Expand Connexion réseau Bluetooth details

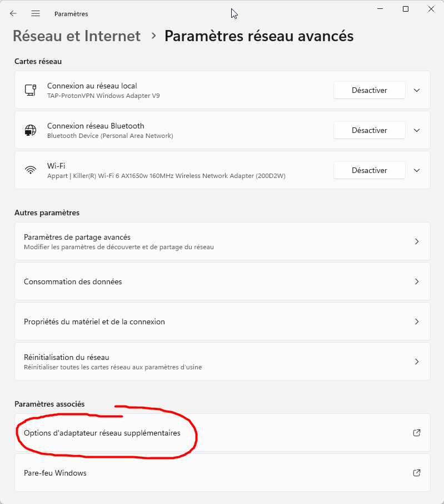point(417,130)
